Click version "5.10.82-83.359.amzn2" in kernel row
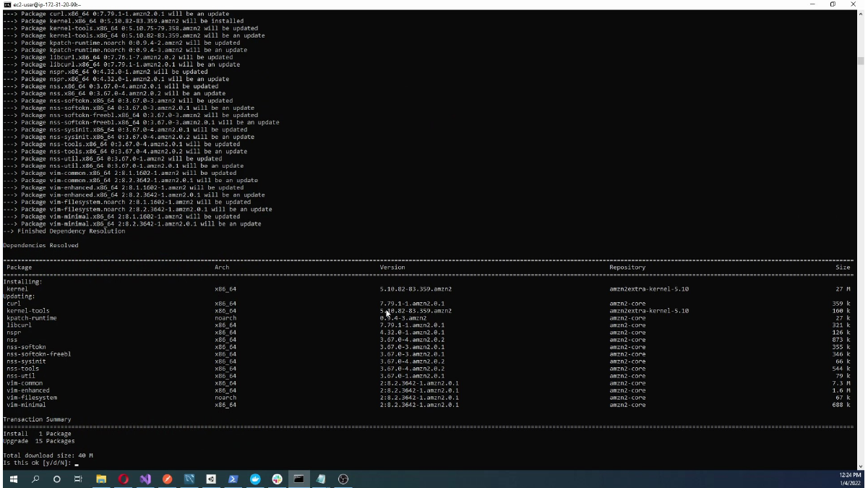868x488 pixels. pos(416,288)
